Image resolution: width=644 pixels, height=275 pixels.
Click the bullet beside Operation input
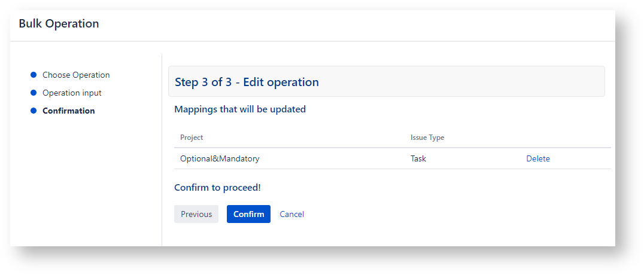tap(34, 93)
